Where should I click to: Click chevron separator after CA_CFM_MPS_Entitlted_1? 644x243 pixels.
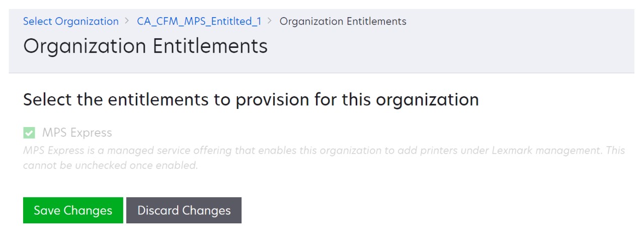click(270, 21)
